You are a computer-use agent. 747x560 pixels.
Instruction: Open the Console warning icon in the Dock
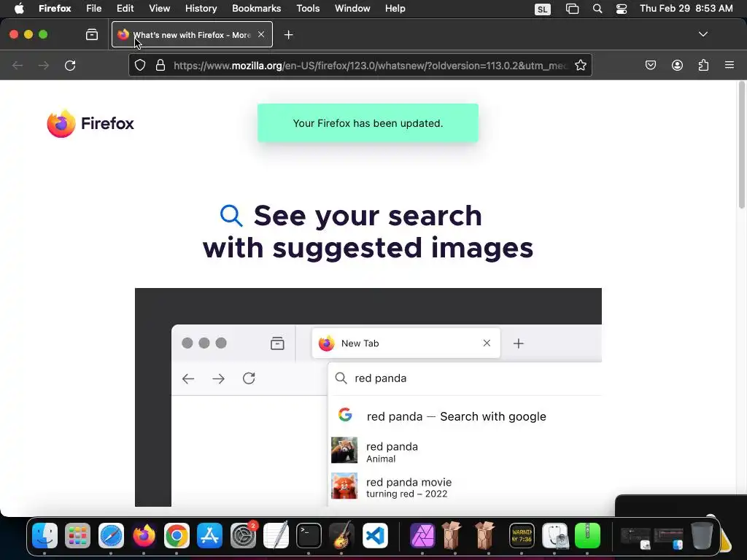click(522, 536)
